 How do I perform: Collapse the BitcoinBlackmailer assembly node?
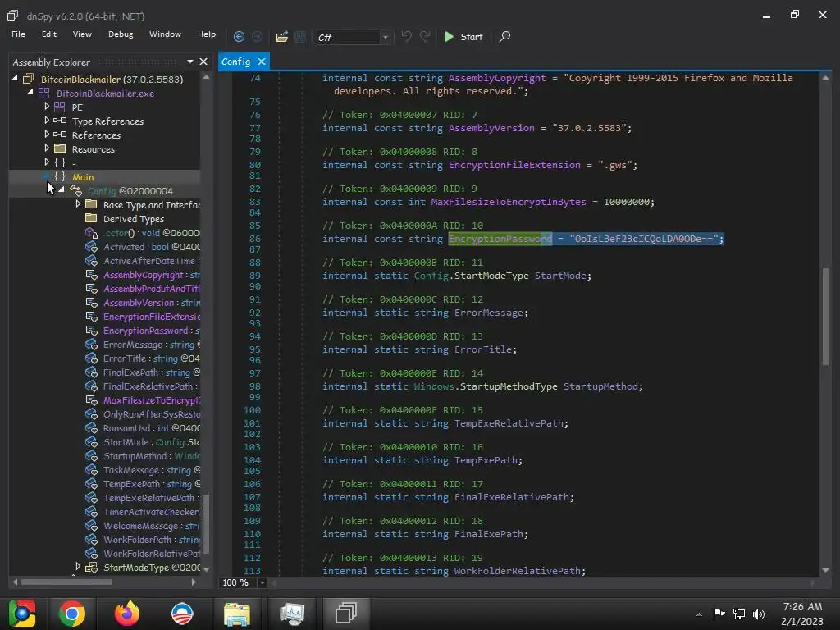15,79
